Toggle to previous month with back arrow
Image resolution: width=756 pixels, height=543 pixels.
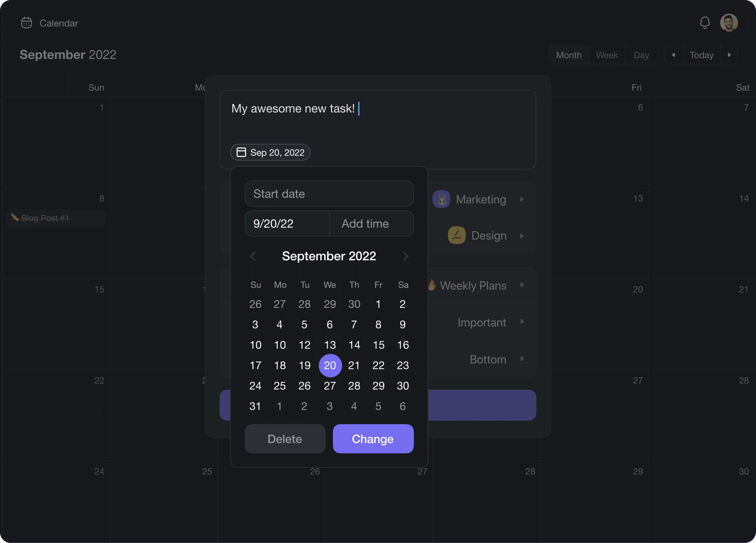click(x=253, y=256)
